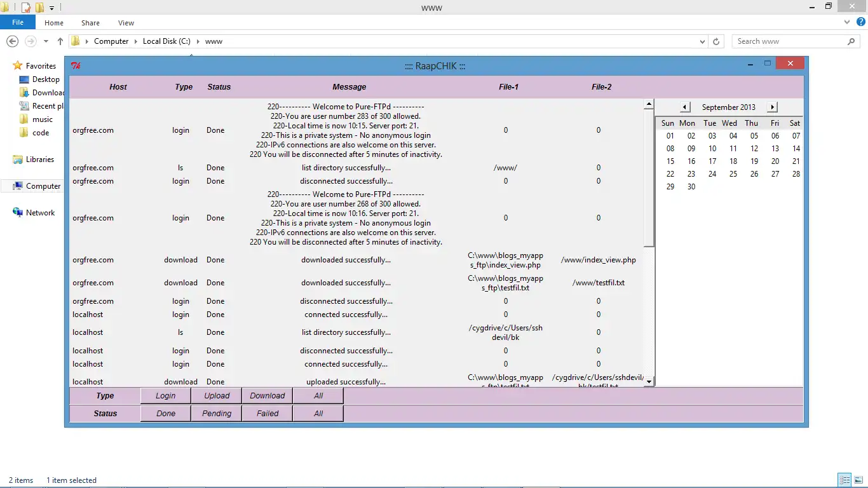Click the Favorites star in navigation pane

pos(18,65)
